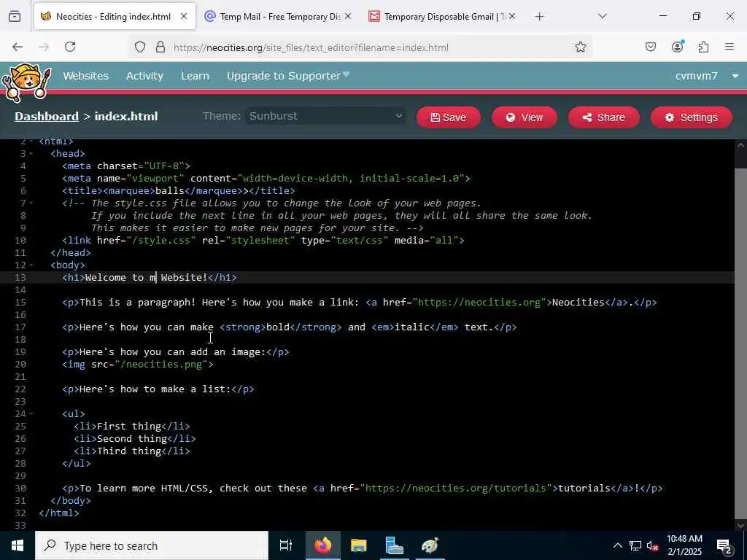The width and height of the screenshot is (747, 560).
Task: Open cvmvm7 account dropdown
Action: [x=707, y=76]
